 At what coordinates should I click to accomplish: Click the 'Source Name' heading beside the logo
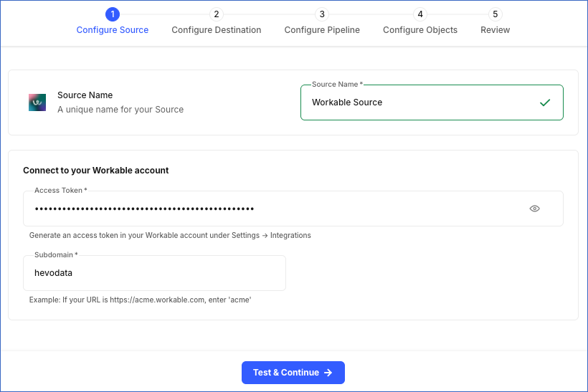click(x=85, y=95)
